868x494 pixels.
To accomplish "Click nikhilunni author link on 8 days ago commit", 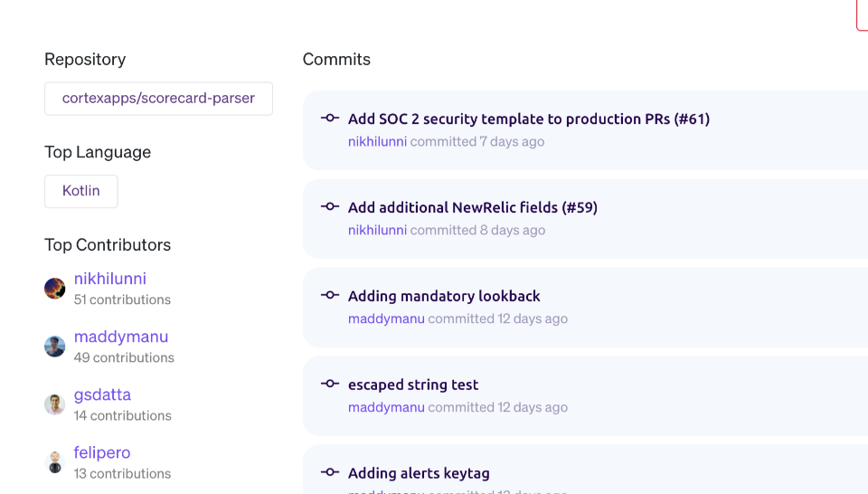I will (x=378, y=230).
